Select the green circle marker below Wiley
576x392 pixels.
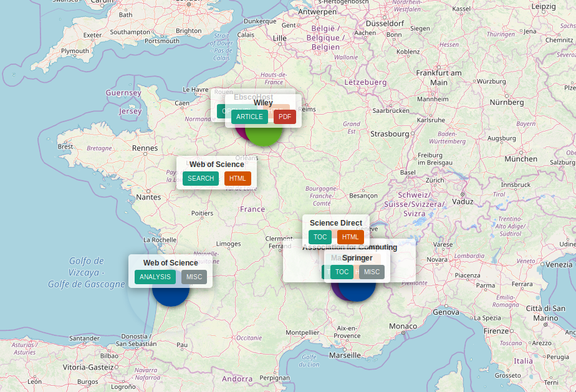[264, 136]
